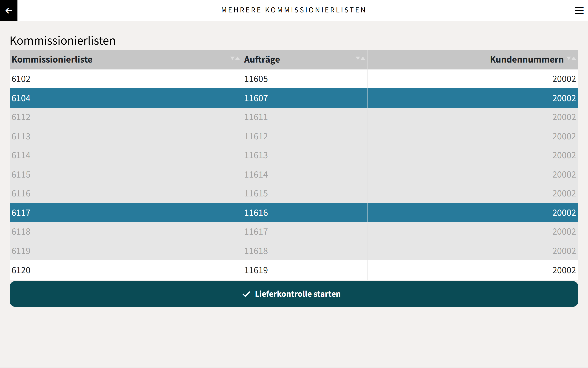
Task: Click order number 11619
Action: pyautogui.click(x=256, y=270)
